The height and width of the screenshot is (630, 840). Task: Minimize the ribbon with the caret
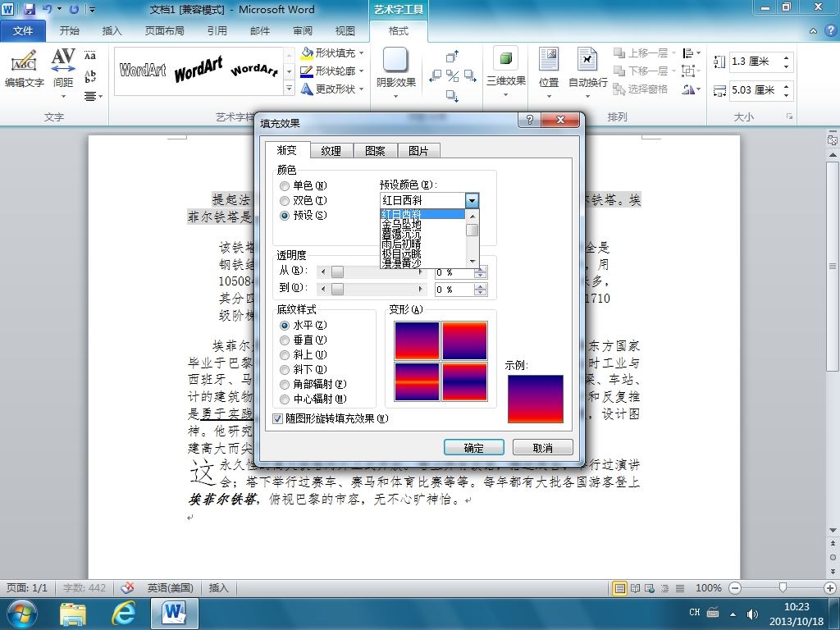pos(813,31)
